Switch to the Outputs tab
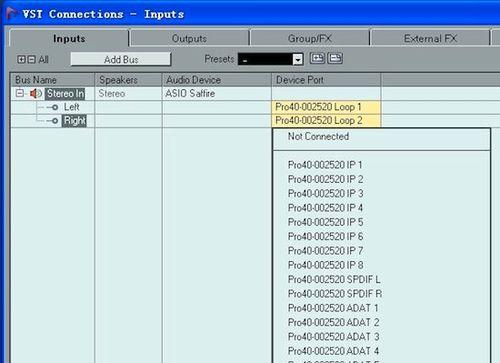The image size is (500, 363). click(189, 38)
